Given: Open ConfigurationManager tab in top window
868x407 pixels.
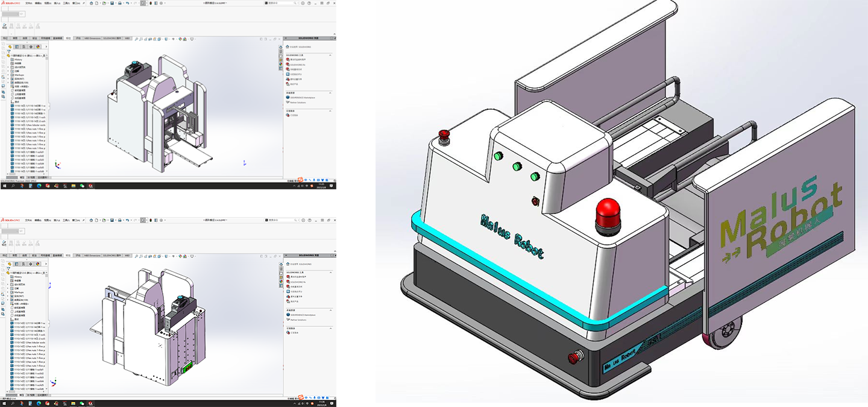Looking at the screenshot, I should tap(24, 46).
